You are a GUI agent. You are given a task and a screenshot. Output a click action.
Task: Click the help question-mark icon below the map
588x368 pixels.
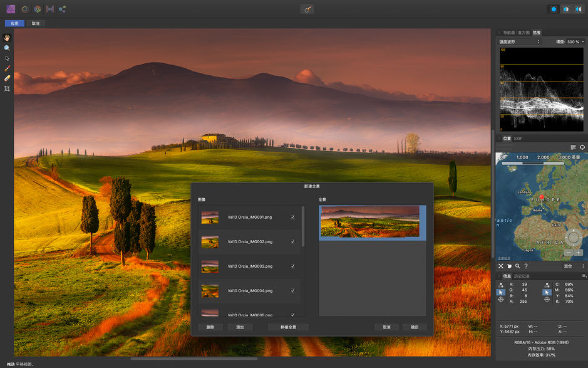[x=526, y=266]
